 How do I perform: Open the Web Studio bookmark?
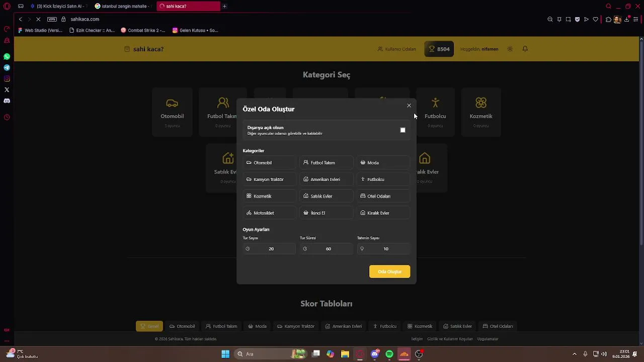click(40, 30)
